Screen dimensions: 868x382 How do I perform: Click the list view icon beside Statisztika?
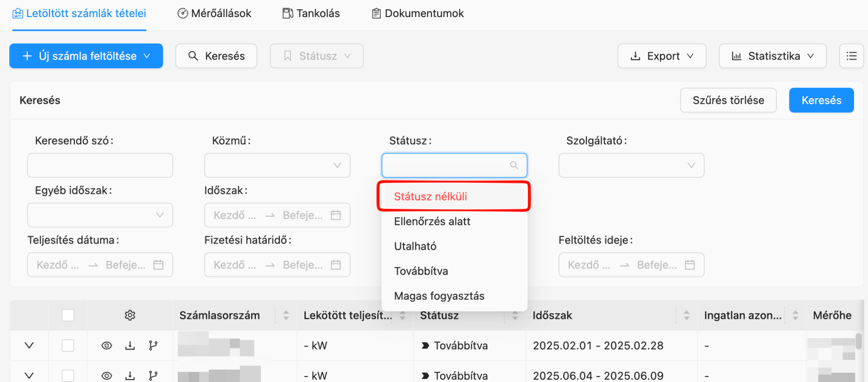851,56
